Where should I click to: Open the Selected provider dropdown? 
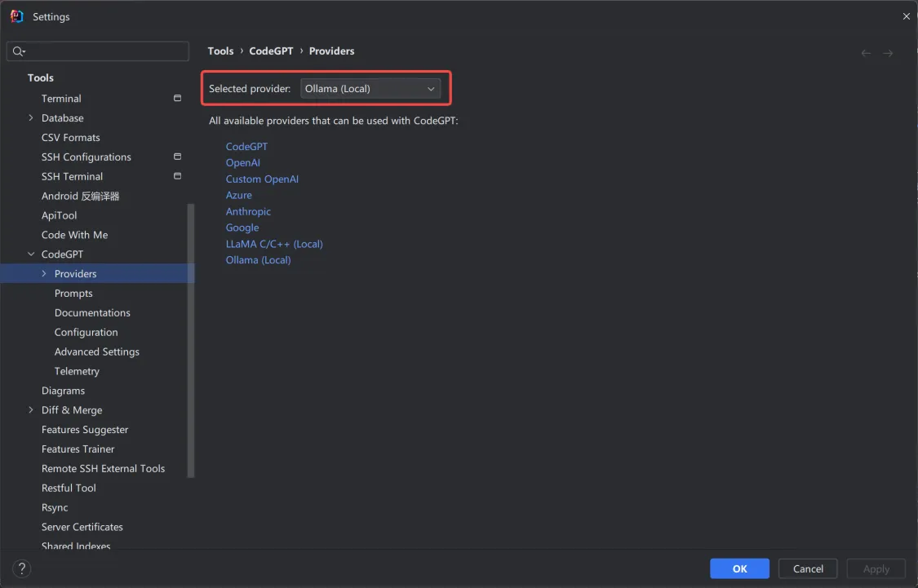pyautogui.click(x=370, y=89)
